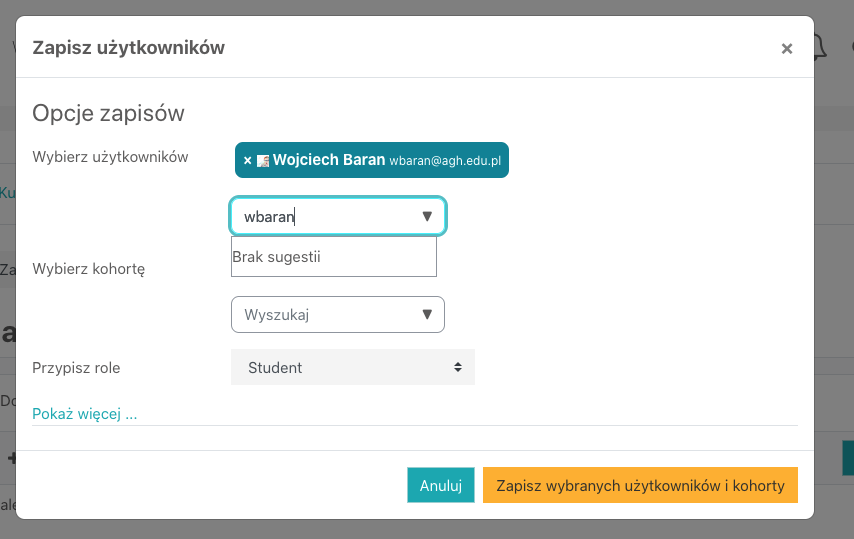Focus the Wyszukaj cohort search field

click(x=338, y=314)
